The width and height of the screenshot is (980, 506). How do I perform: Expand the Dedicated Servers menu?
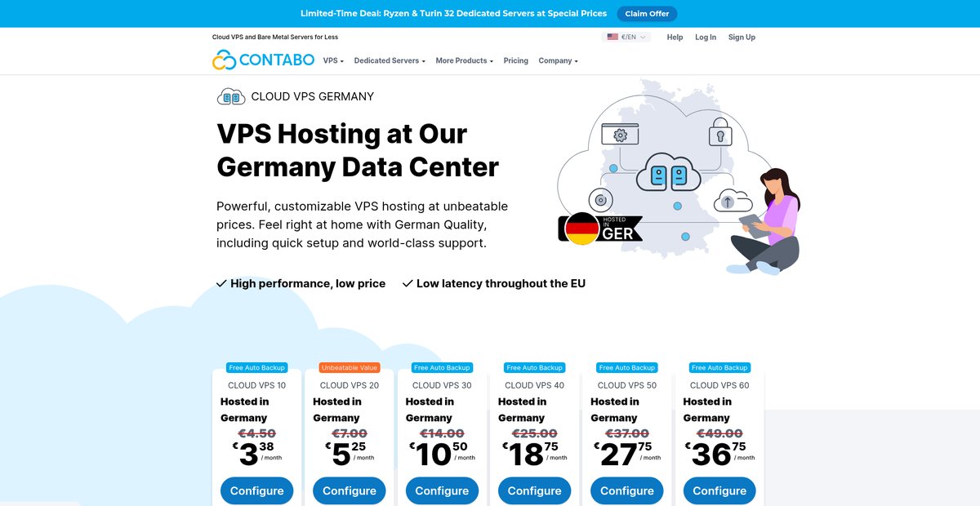390,60
